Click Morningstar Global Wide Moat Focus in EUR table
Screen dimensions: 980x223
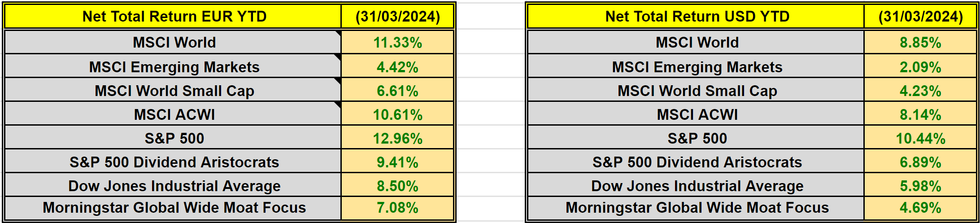pyautogui.click(x=174, y=208)
